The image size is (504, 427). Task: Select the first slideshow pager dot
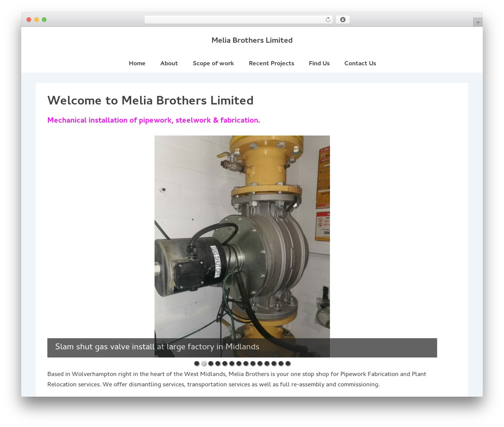[197, 364]
